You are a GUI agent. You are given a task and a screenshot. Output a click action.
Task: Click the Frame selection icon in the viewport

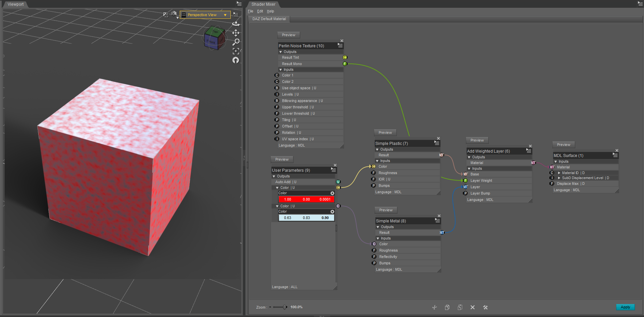click(x=236, y=51)
